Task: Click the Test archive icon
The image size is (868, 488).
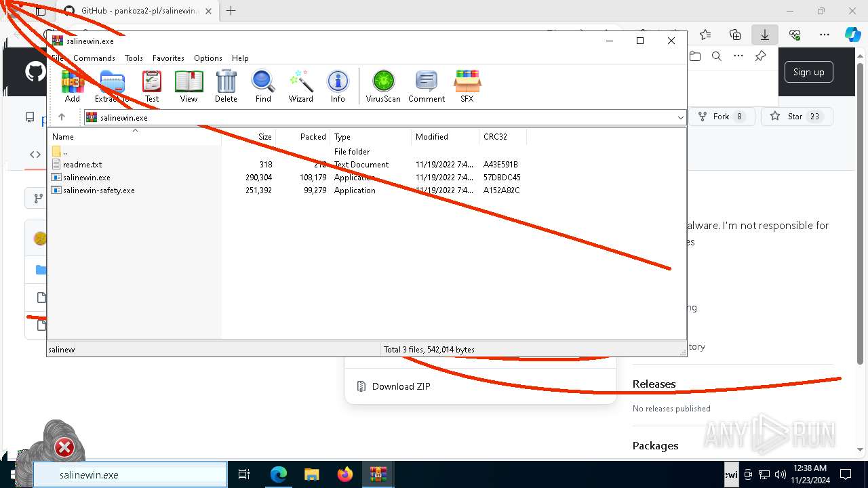Action: [152, 86]
